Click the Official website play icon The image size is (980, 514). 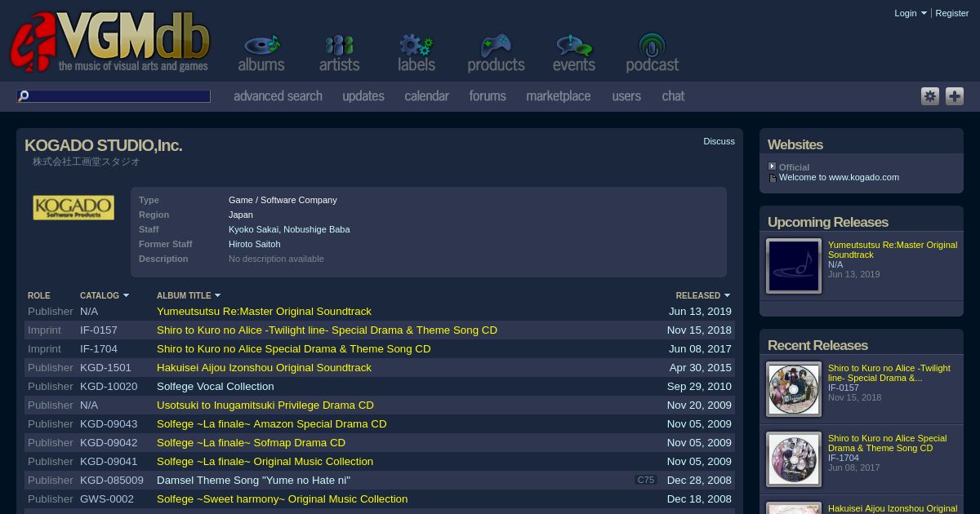pos(772,166)
